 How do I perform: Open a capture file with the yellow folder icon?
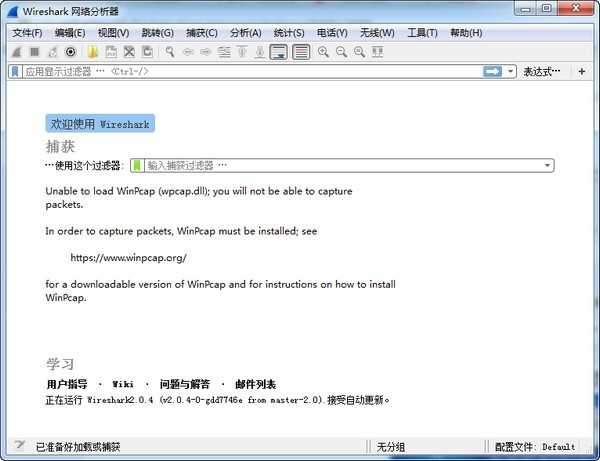pos(93,52)
